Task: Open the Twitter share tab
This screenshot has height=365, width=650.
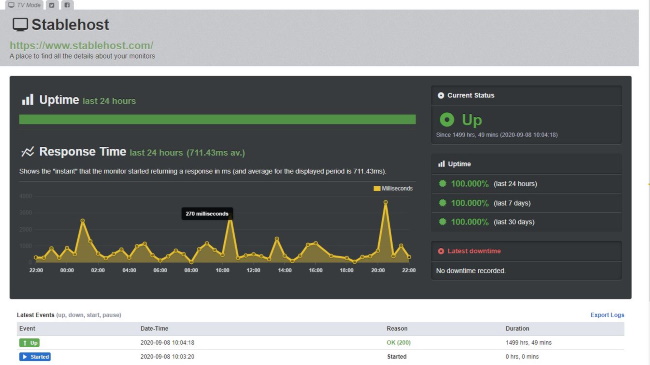Action: click(x=51, y=5)
